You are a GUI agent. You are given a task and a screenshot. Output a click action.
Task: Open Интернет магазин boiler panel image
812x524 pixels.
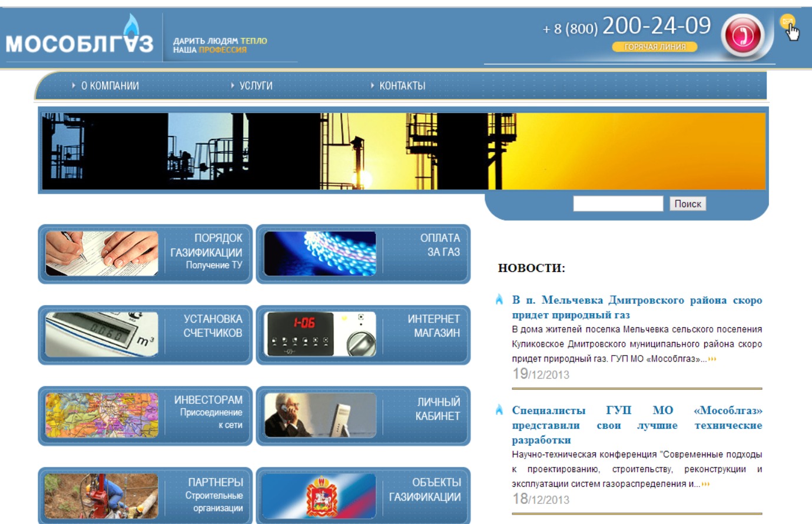click(x=320, y=334)
